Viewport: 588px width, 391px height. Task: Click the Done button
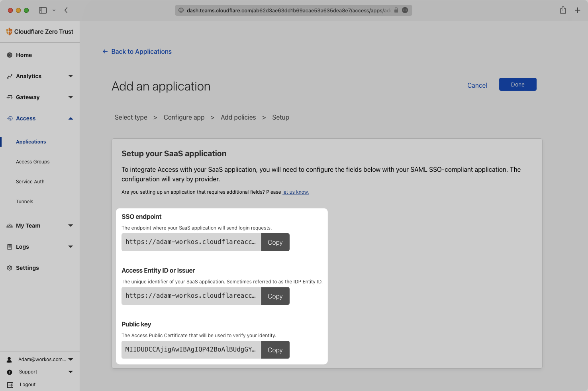pyautogui.click(x=517, y=84)
